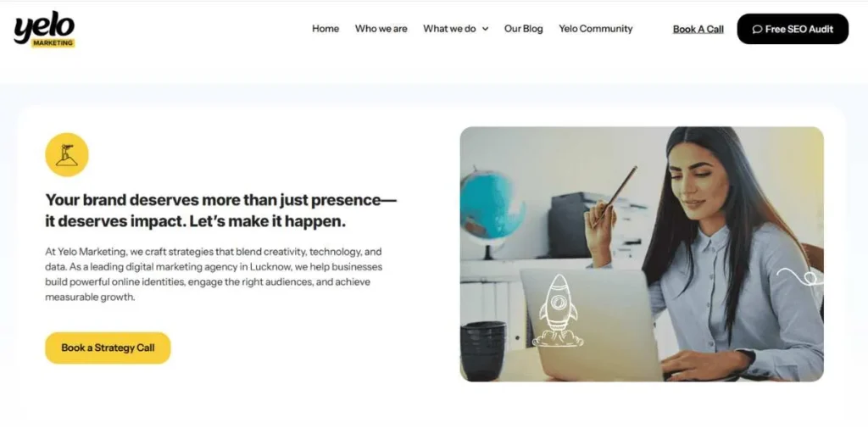
Task: Open the Who we are page
Action: [381, 29]
